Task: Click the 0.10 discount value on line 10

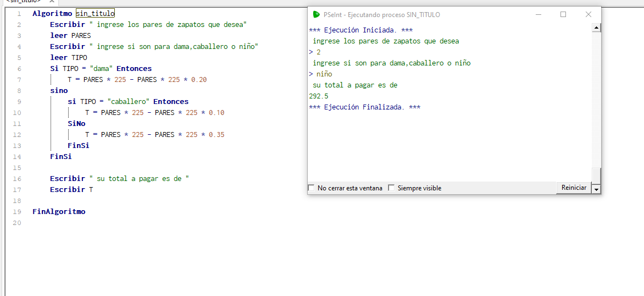Action: click(216, 113)
